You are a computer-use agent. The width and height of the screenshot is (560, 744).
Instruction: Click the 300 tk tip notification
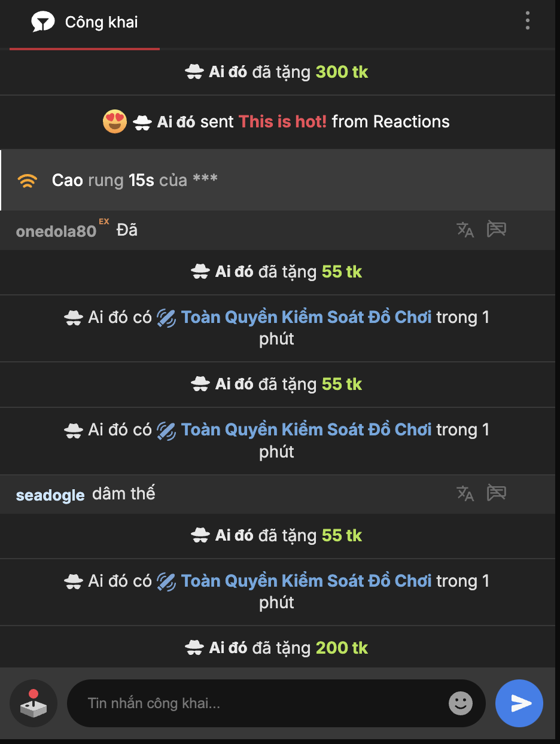(342, 72)
